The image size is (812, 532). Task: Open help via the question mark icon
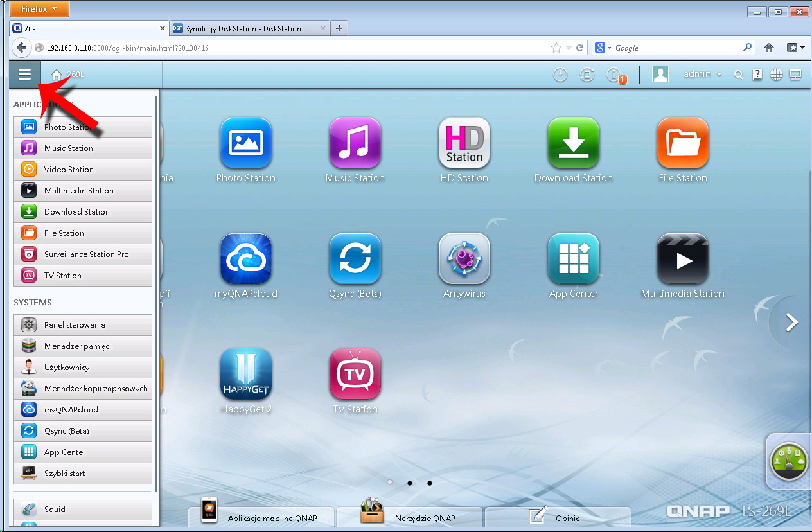point(757,75)
